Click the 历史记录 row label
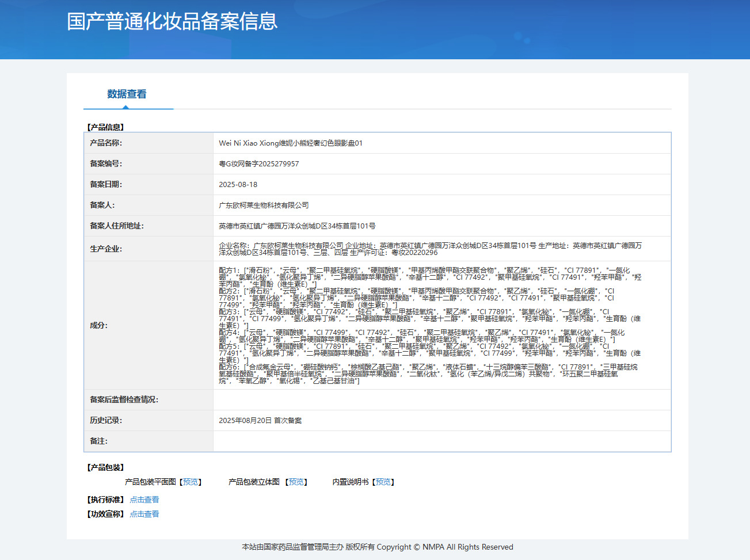This screenshot has height=560, width=750. [x=106, y=420]
